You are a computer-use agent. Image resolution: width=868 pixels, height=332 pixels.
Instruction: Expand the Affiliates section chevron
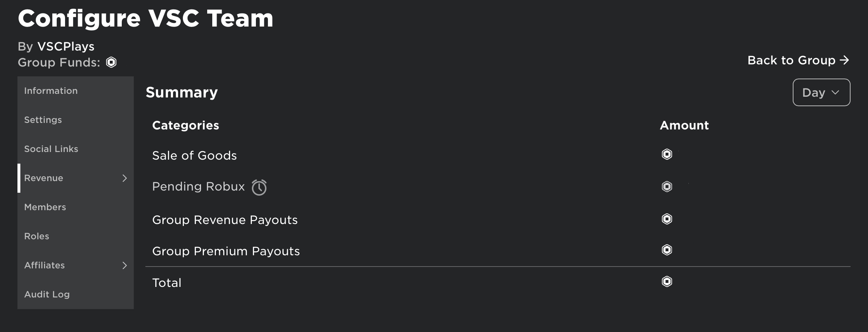point(125,265)
